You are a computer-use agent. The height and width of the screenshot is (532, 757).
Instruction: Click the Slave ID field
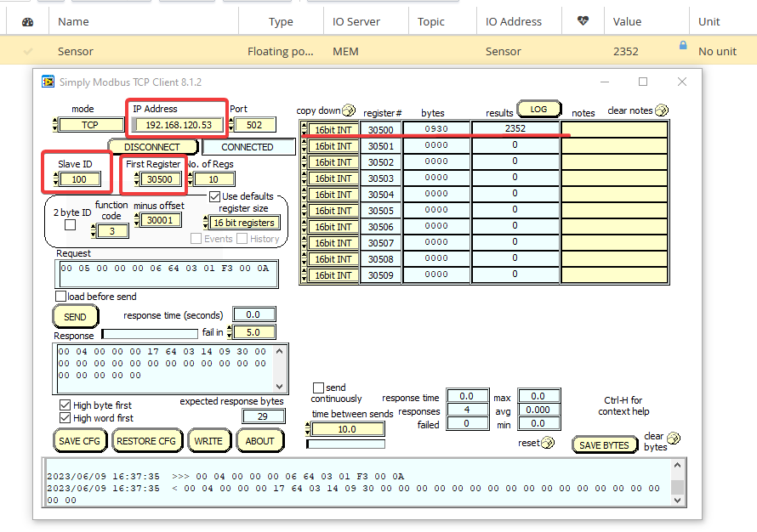click(79, 179)
